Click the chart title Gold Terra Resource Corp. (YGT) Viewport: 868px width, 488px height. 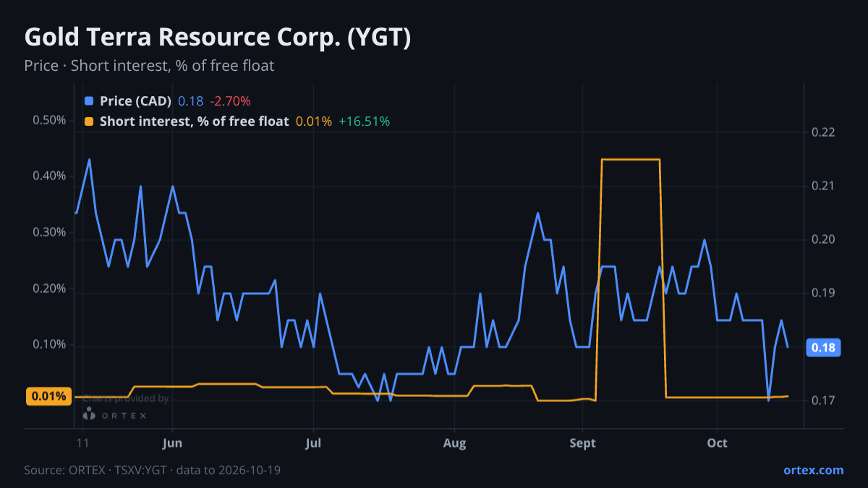218,38
